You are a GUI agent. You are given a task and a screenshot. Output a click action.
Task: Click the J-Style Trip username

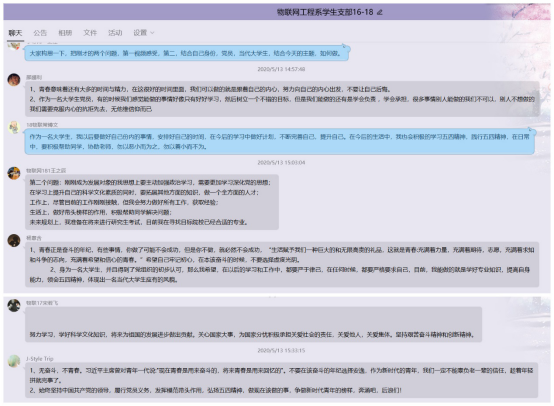pyautogui.click(x=39, y=359)
